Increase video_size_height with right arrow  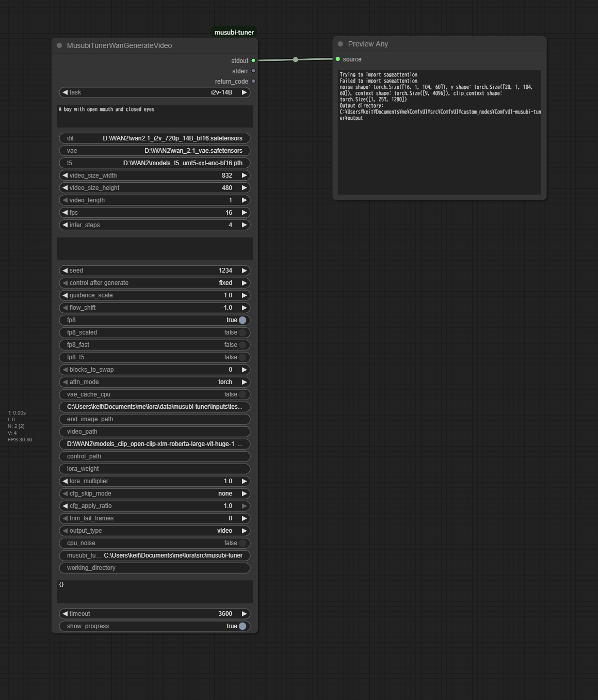[245, 188]
